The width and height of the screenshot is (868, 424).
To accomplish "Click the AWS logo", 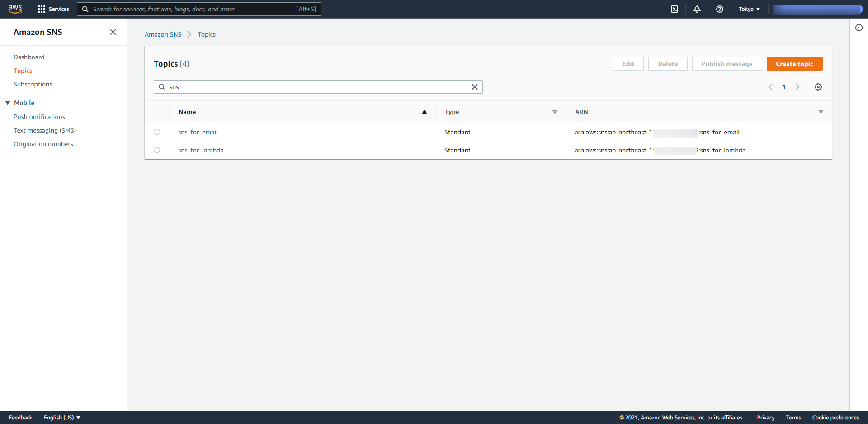I will tap(15, 9).
